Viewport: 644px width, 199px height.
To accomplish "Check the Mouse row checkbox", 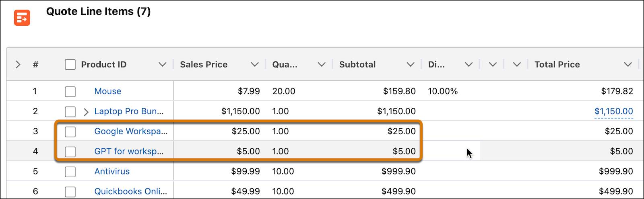I will point(70,91).
